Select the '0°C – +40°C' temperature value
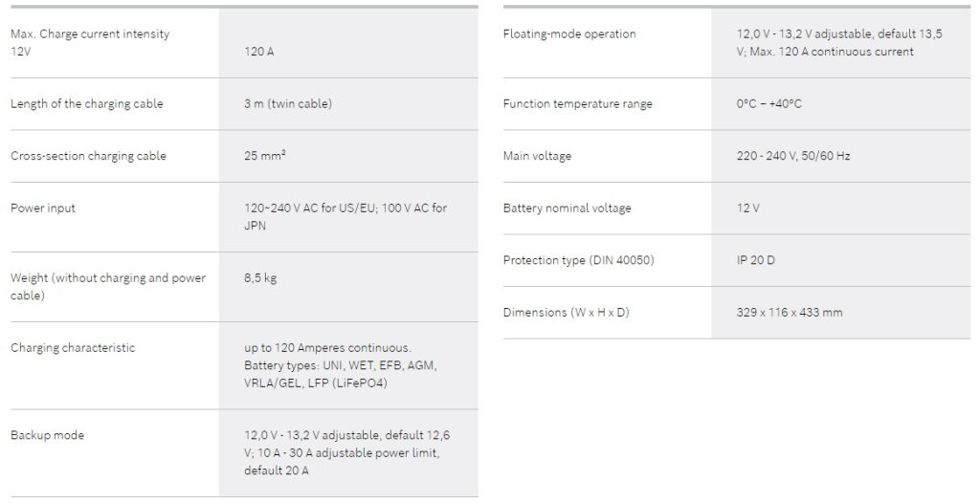Screen dimensions: 980x504 [768, 104]
